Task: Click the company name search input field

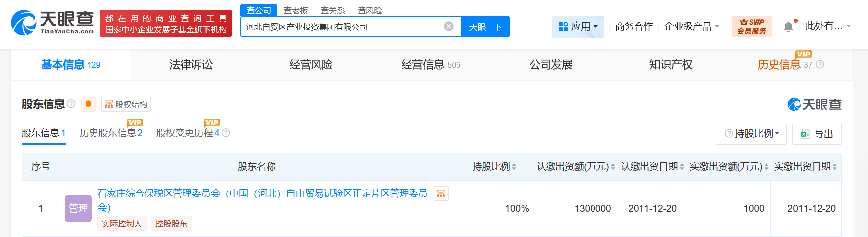Action: pyautogui.click(x=341, y=27)
